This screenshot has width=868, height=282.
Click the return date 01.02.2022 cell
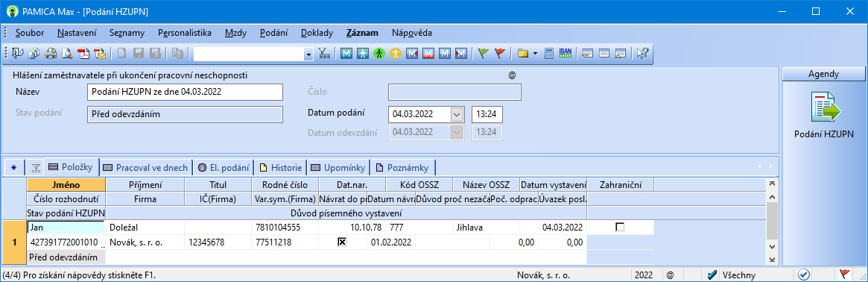(x=391, y=242)
